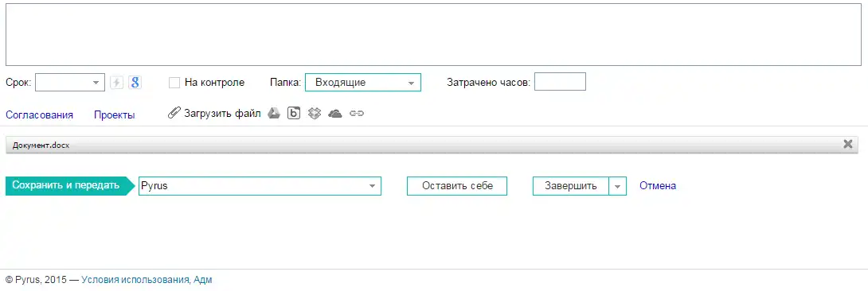Attach a file from OneDrive cloud
The height and width of the screenshot is (291, 868).
pyautogui.click(x=335, y=114)
